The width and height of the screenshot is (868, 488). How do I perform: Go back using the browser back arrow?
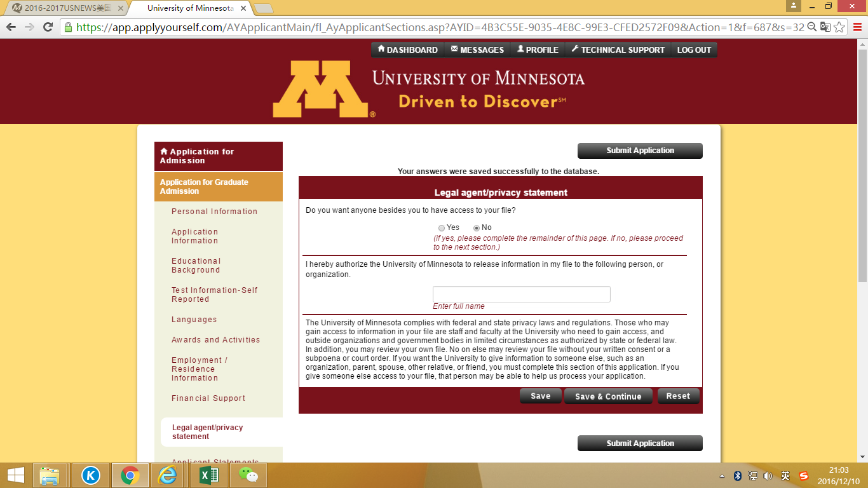point(11,27)
